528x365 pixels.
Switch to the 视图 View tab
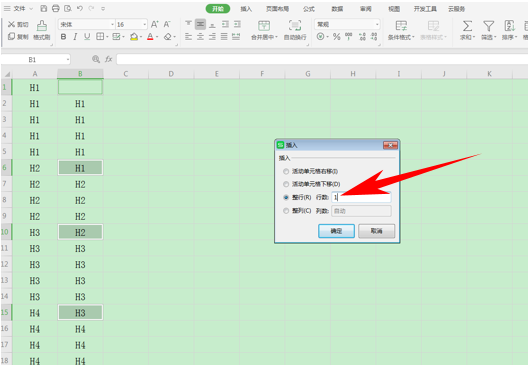point(394,9)
